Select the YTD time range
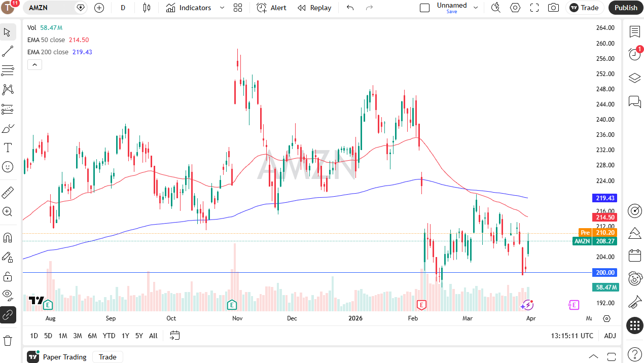The width and height of the screenshot is (644, 363). coord(109,336)
